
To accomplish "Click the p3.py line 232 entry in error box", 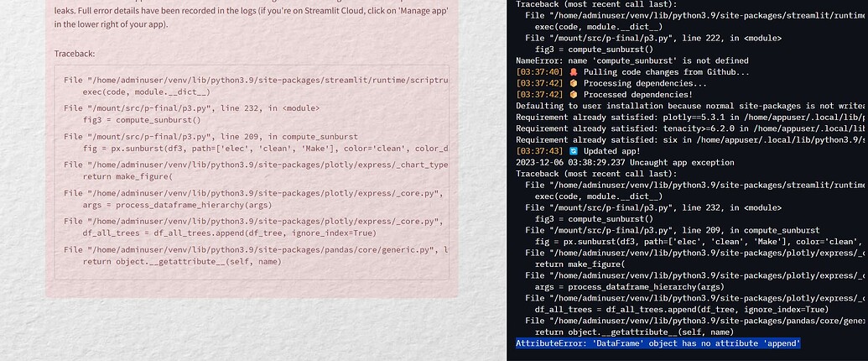I will [x=191, y=108].
